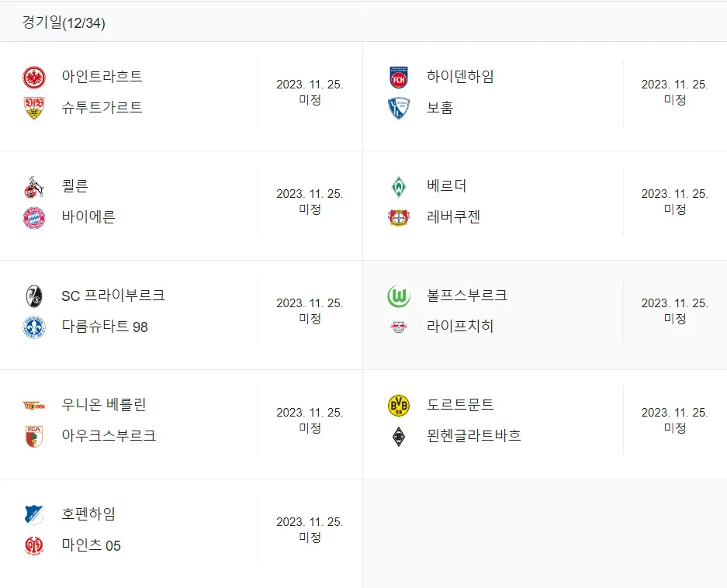Open team link 우니온 베를린
Image resolution: width=727 pixels, height=588 pixels.
(104, 404)
